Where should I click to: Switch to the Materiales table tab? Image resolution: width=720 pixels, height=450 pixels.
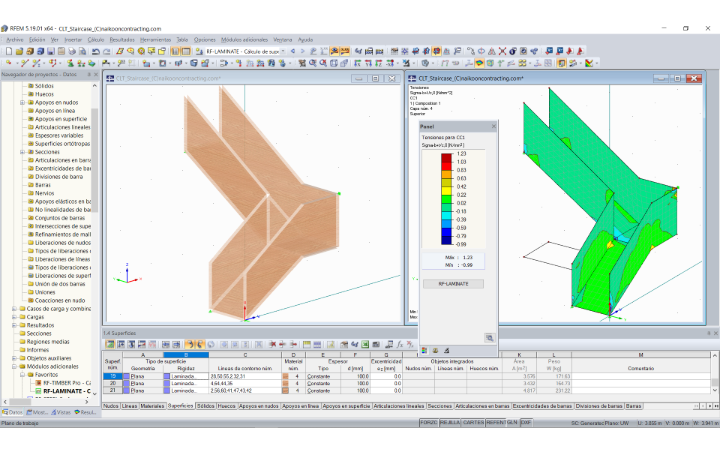coord(152,406)
